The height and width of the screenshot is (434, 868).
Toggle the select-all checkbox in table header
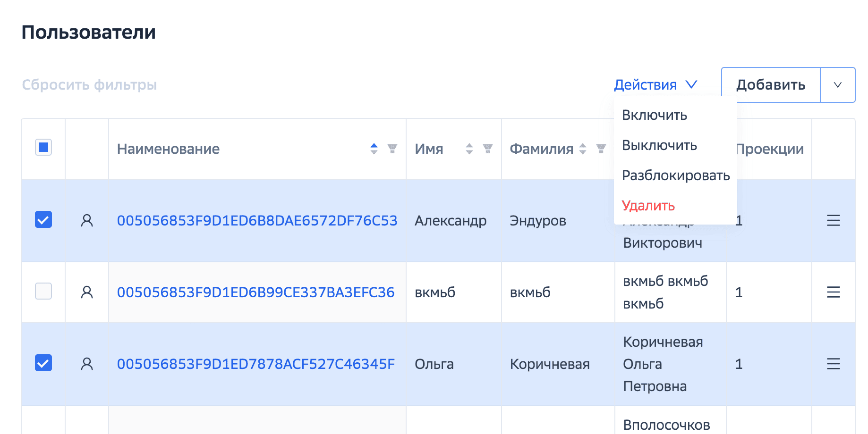pyautogui.click(x=43, y=148)
